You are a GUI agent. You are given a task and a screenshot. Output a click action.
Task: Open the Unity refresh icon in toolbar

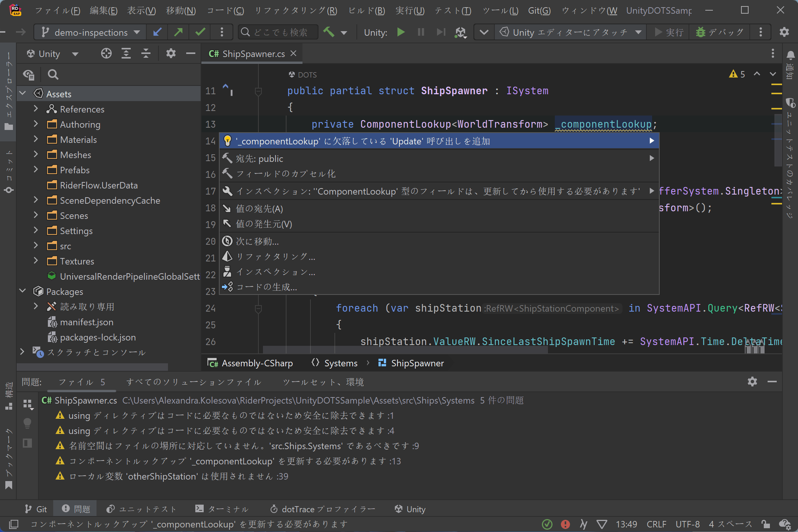click(461, 32)
